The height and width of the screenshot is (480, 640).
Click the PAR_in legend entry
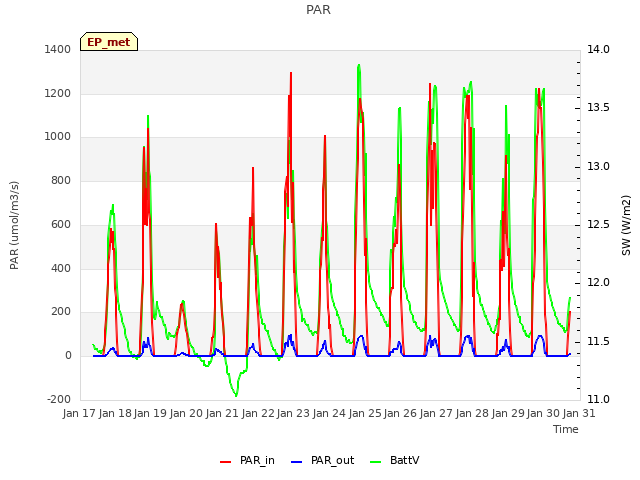coord(247,461)
